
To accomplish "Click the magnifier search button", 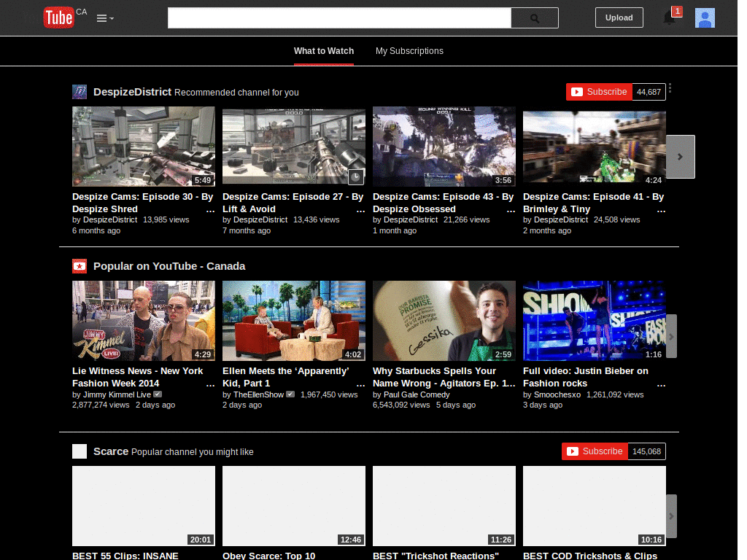I will 535,18.
